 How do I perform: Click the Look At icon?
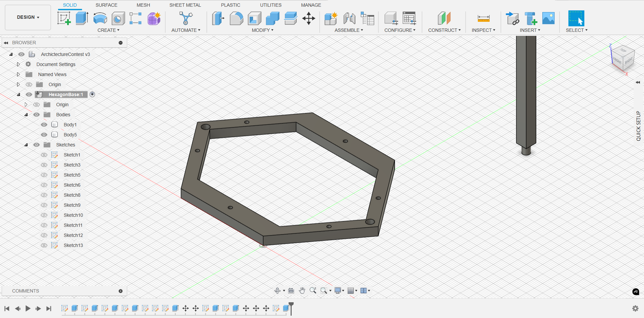coord(291,291)
